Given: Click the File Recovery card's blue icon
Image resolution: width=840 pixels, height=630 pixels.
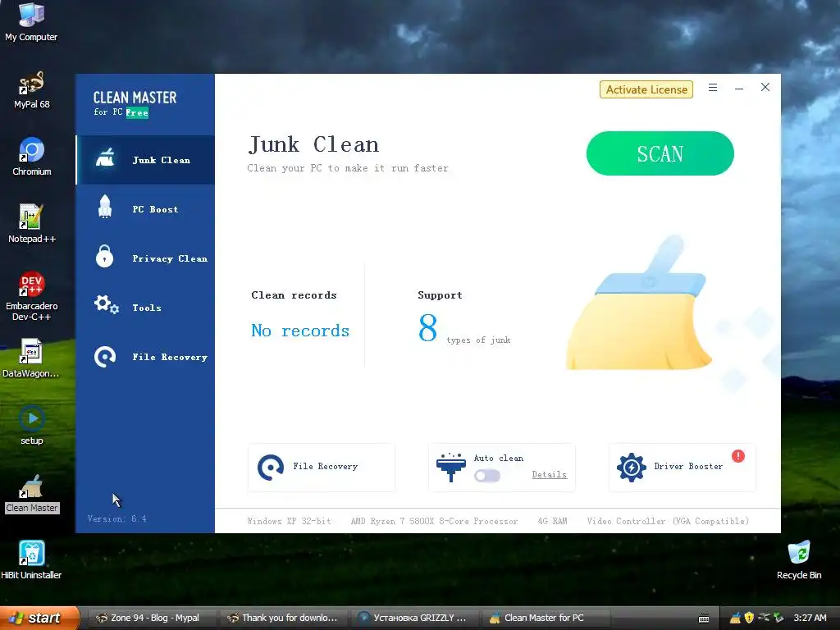Looking at the screenshot, I should click(x=271, y=467).
